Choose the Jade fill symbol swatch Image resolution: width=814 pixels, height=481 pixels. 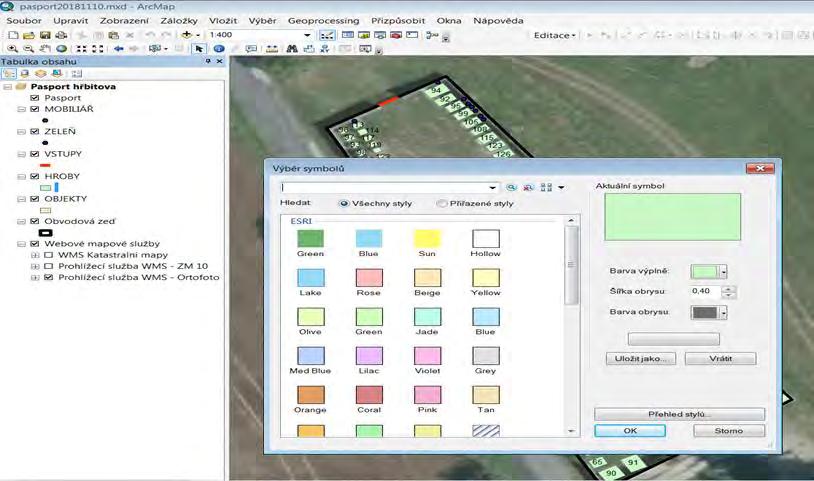[427, 317]
